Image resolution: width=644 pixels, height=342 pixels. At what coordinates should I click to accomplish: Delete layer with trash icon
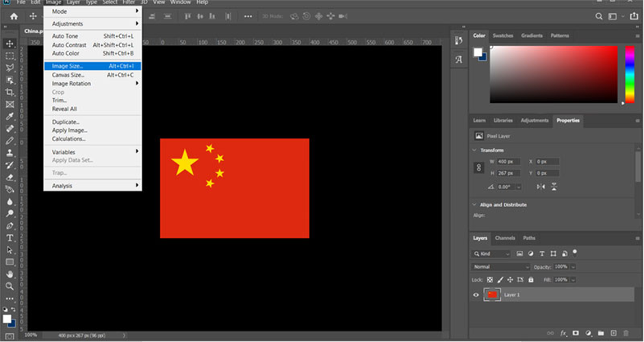point(626,333)
